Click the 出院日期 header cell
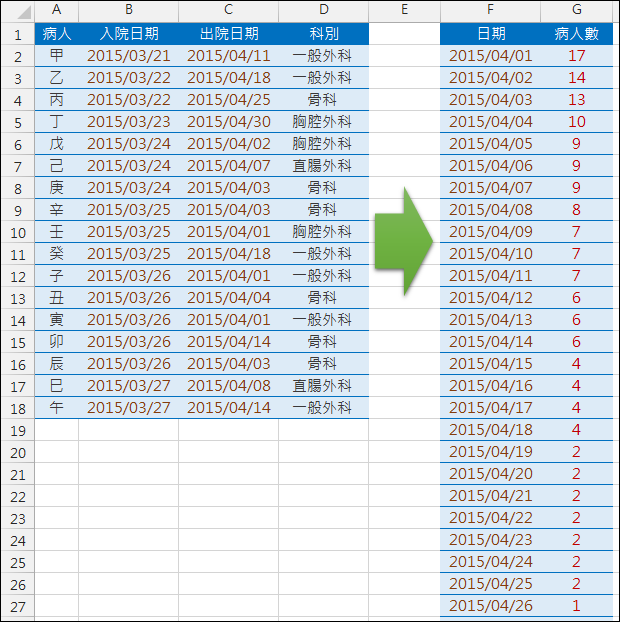The height and width of the screenshot is (622, 620). [x=228, y=34]
